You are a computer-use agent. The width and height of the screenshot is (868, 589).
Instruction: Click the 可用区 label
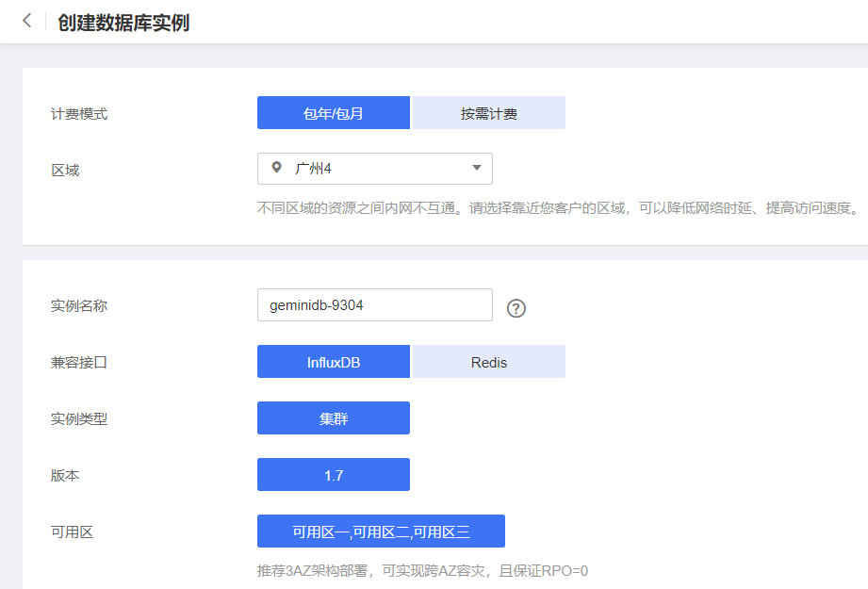click(x=72, y=532)
